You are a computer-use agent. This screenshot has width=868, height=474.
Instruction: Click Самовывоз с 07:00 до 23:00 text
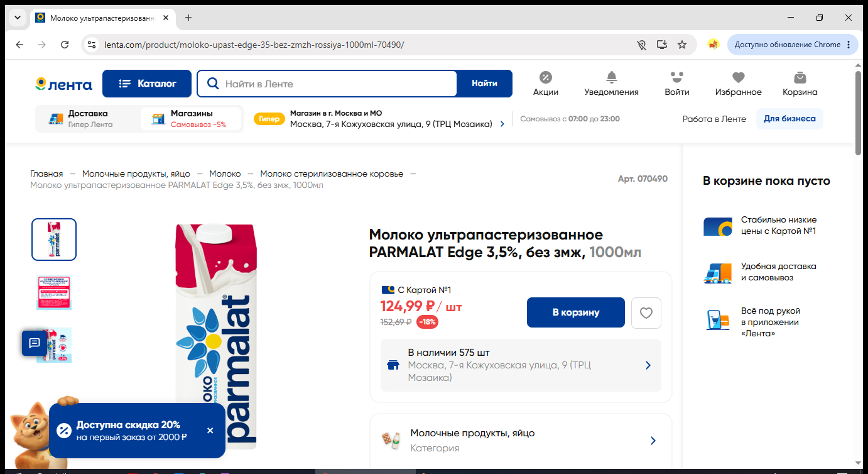pos(570,119)
